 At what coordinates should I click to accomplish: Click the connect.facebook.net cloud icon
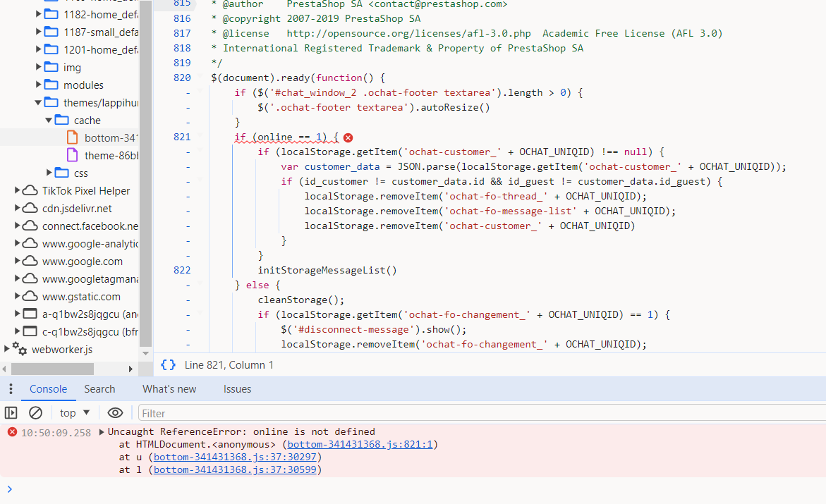coord(30,226)
